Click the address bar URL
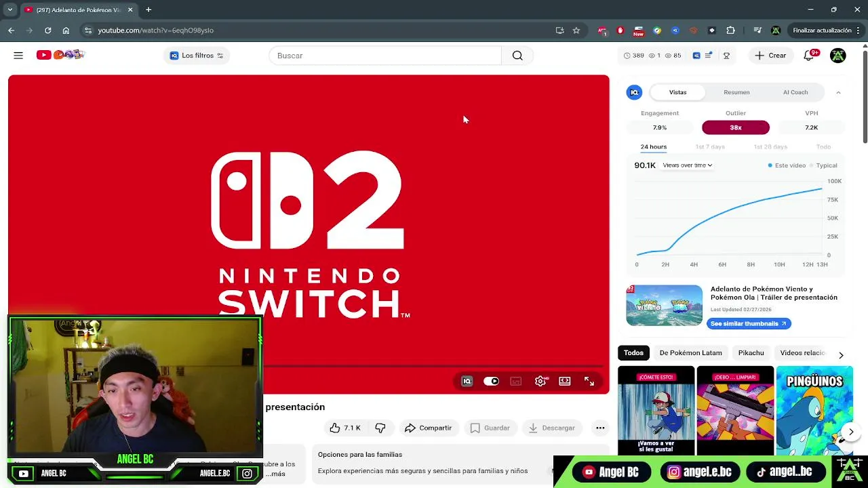 click(x=156, y=30)
